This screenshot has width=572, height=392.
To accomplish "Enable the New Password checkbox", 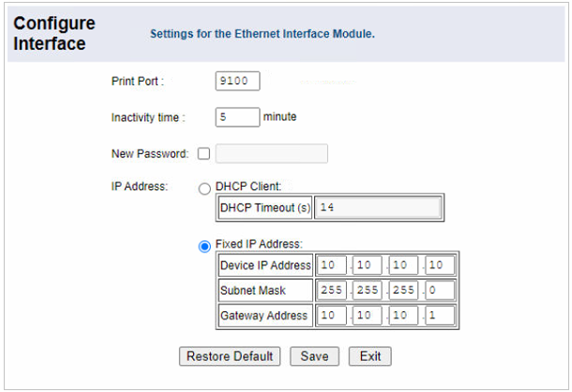I will (203, 154).
